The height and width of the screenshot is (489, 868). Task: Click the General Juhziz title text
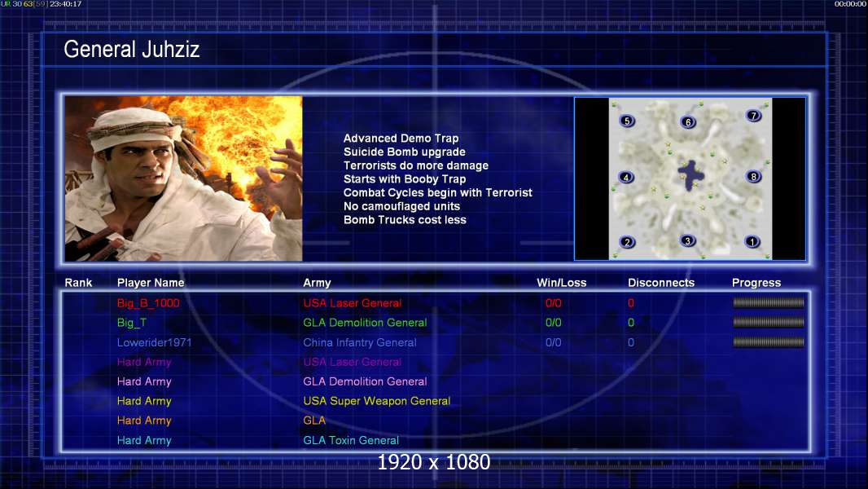pyautogui.click(x=131, y=49)
